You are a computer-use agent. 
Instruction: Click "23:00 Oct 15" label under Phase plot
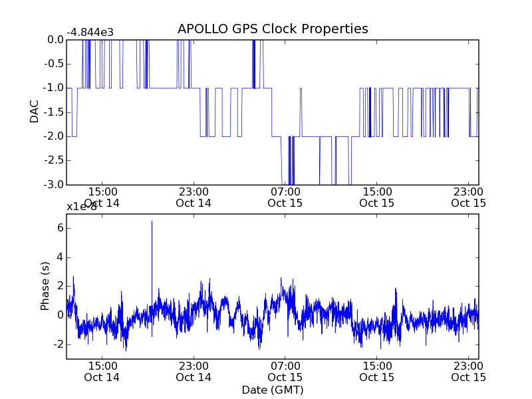pyautogui.click(x=469, y=372)
